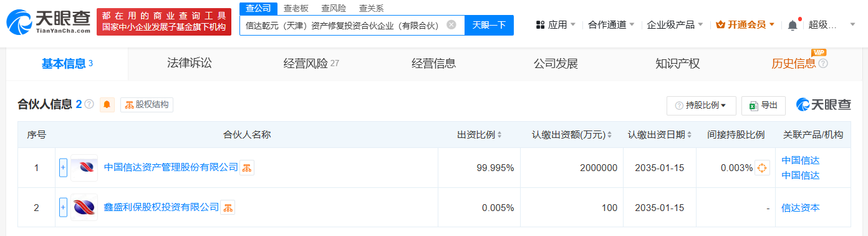Click the 天眼一下 search button
Image resolution: width=868 pixels, height=236 pixels.
tap(489, 25)
